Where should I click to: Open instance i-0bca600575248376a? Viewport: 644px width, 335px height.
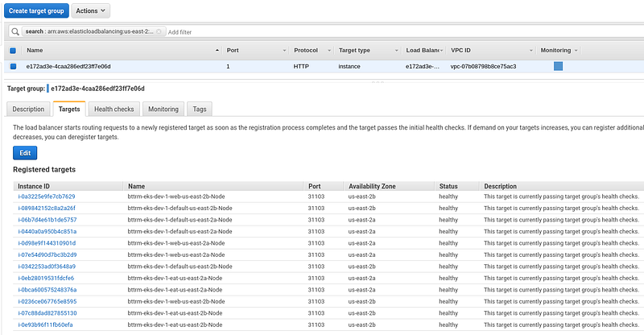tap(47, 290)
